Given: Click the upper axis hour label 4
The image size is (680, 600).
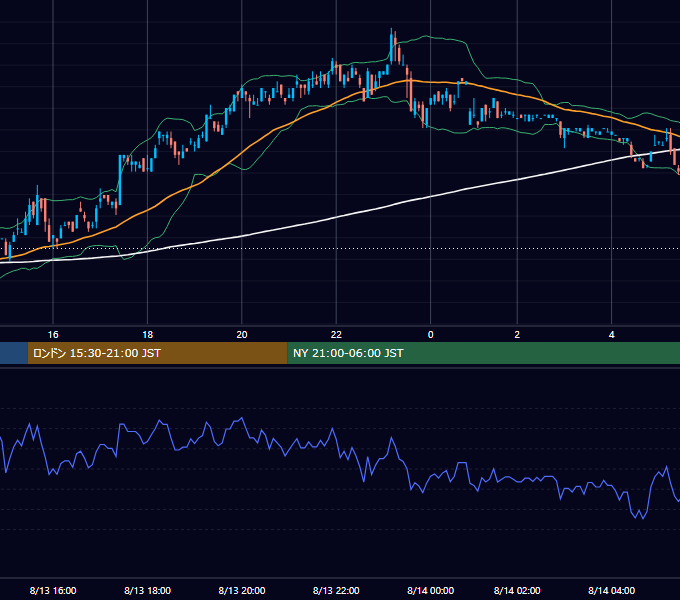Looking at the screenshot, I should click(x=611, y=335).
